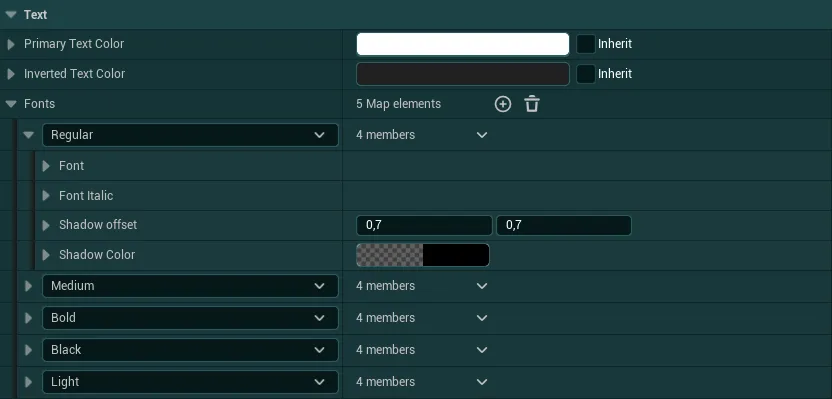Select the Shadow offset label
Screen dimensions: 832x399
(x=98, y=225)
